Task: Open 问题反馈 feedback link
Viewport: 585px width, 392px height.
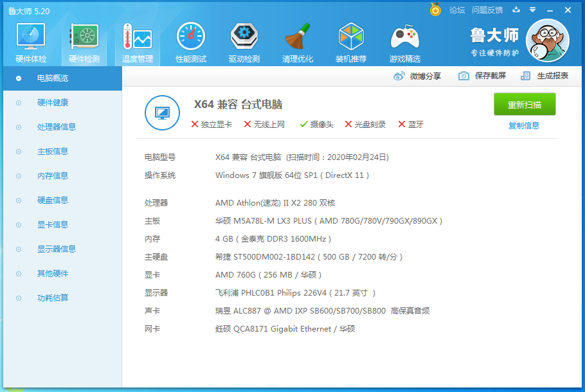Action: (x=487, y=10)
